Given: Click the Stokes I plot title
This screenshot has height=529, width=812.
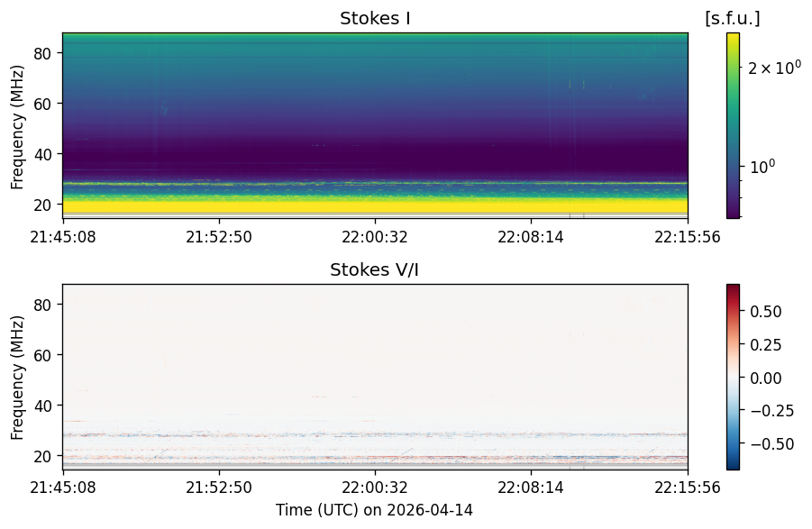Looking at the screenshot, I should coord(375,19).
